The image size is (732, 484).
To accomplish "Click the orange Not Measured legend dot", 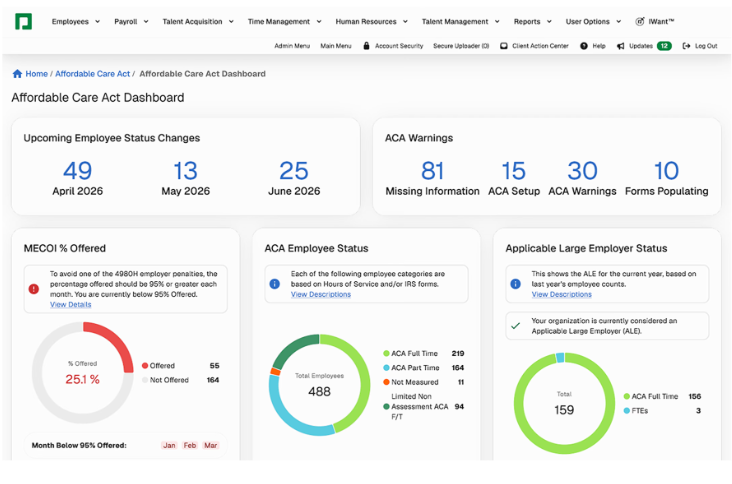I will coord(386,382).
